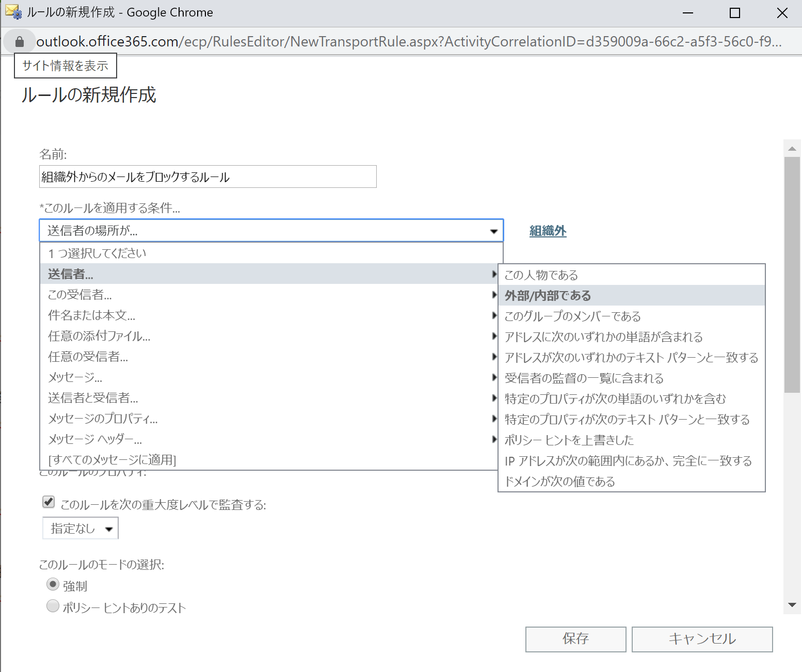Choose 外部/内部である submenu option
This screenshot has height=672, width=802.
point(631,295)
